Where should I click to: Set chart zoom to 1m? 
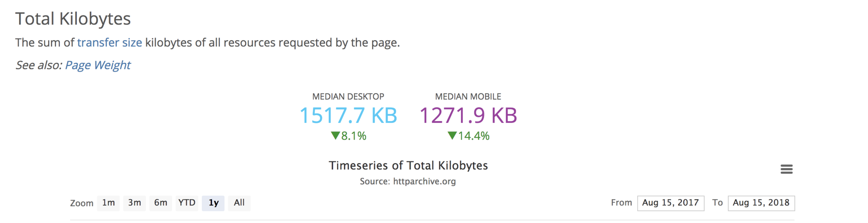pyautogui.click(x=108, y=203)
